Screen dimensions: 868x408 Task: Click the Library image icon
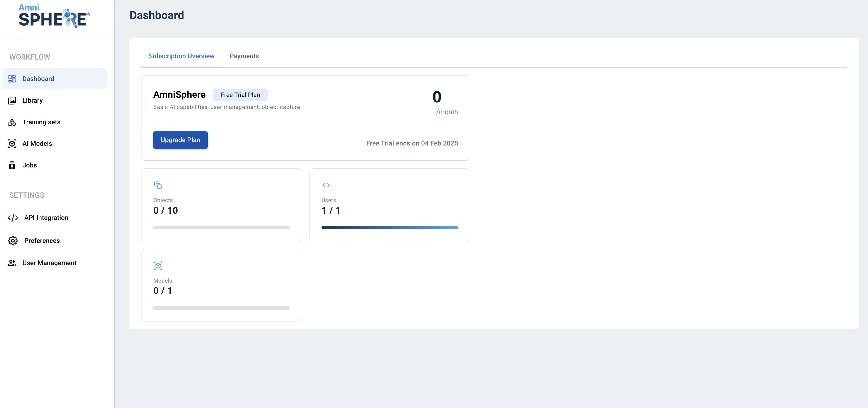click(12, 101)
